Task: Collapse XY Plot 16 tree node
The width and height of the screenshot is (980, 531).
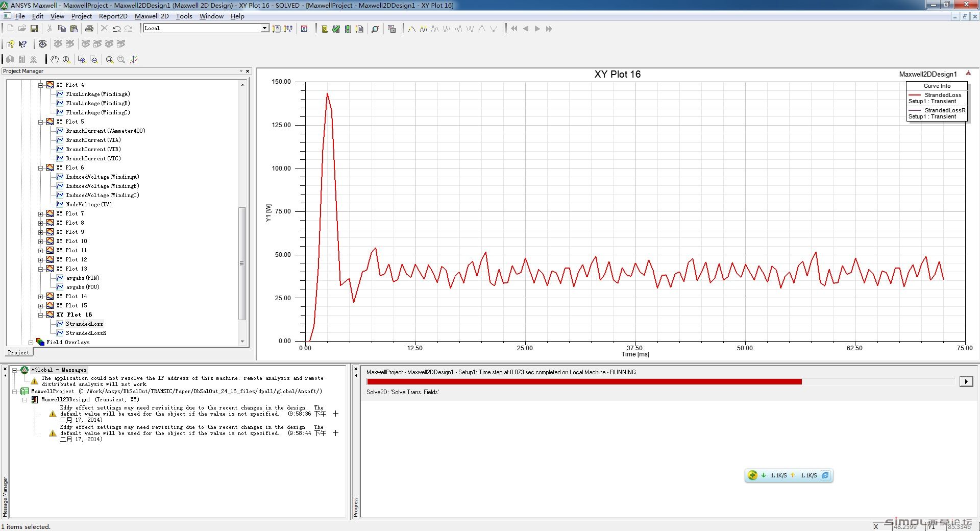Action: (41, 315)
